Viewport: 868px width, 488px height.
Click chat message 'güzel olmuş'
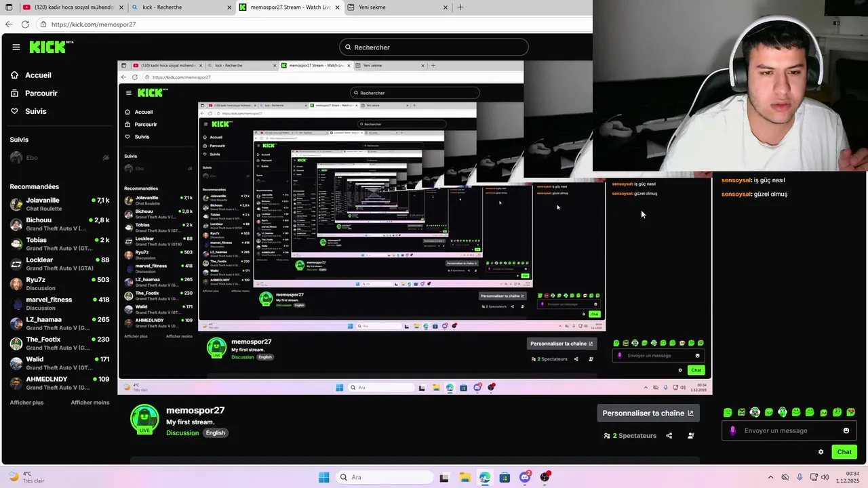(x=770, y=194)
